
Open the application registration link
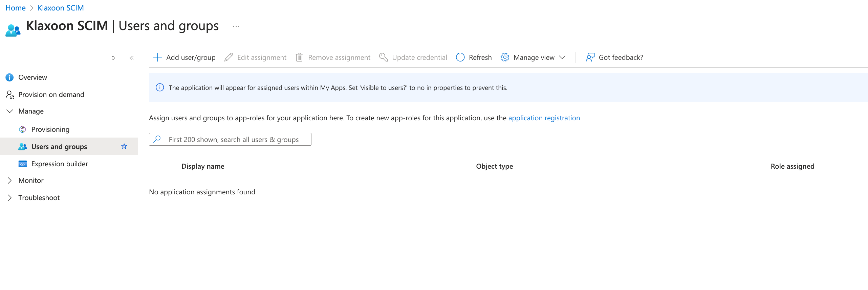click(544, 118)
